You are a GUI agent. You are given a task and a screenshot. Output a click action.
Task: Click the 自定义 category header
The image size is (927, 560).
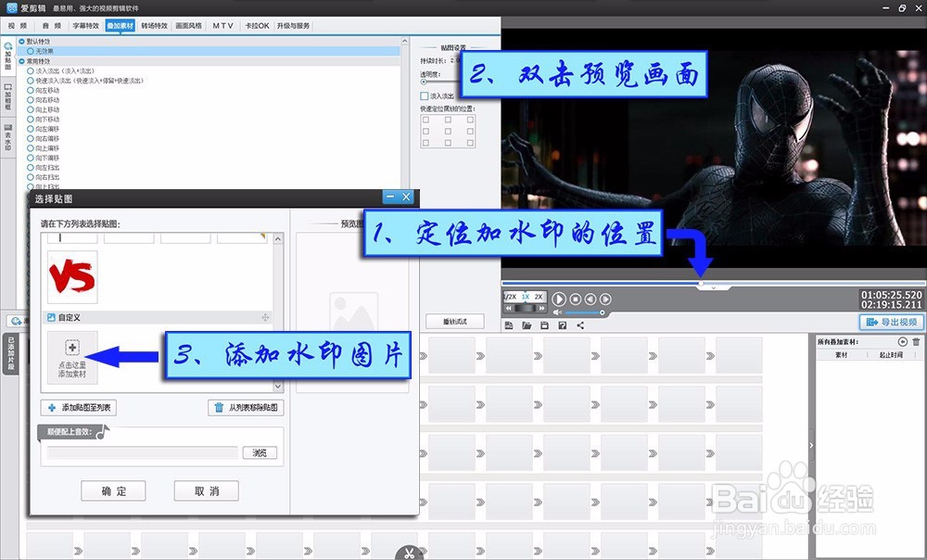[158, 318]
